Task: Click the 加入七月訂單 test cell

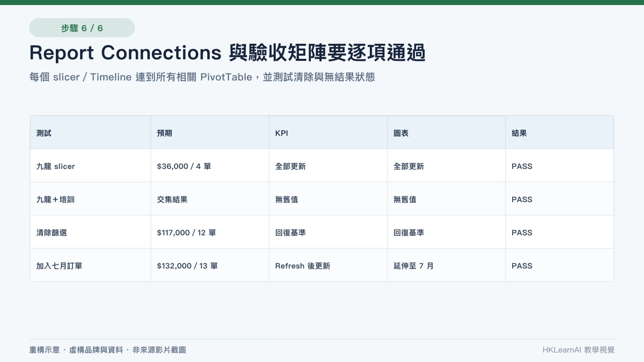Action: coord(91,265)
